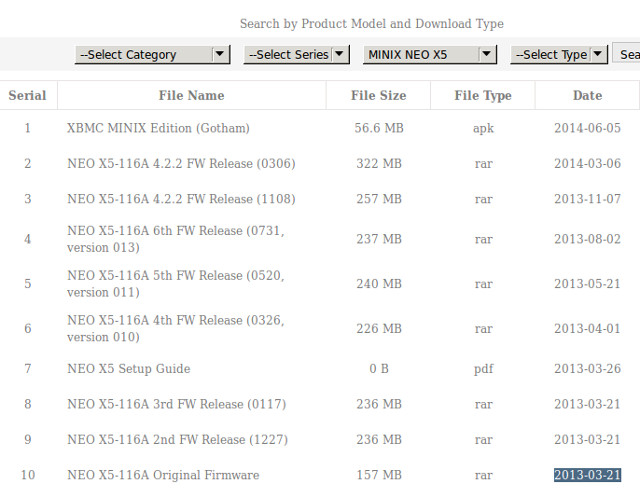Open NEO X5-116A 6th FW Release link

[176, 239]
